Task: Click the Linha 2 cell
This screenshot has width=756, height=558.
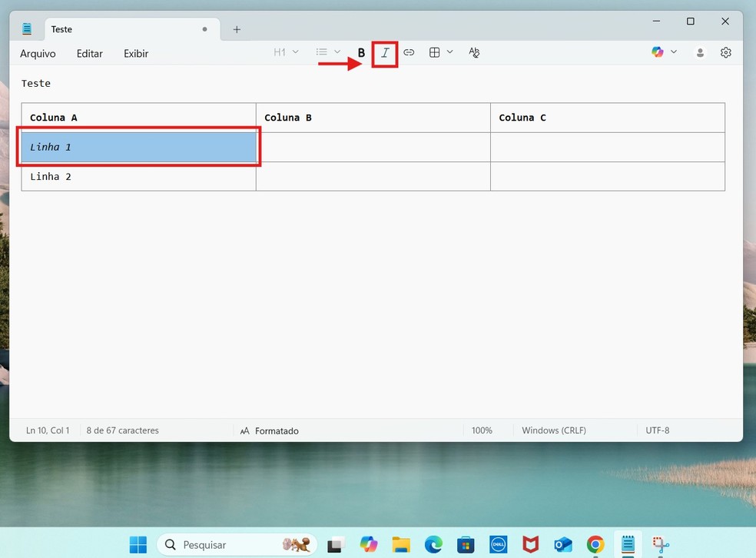Action: coord(138,177)
